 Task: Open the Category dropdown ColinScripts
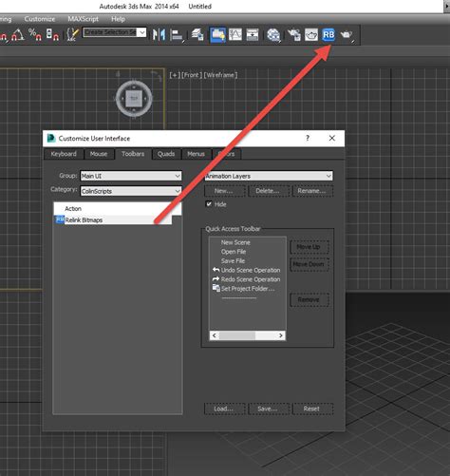[131, 191]
